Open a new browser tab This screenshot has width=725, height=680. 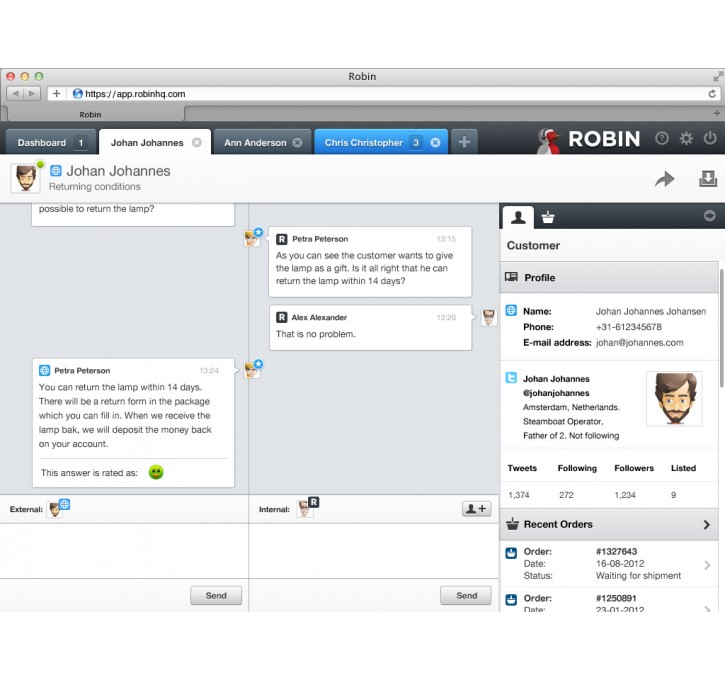click(x=717, y=113)
